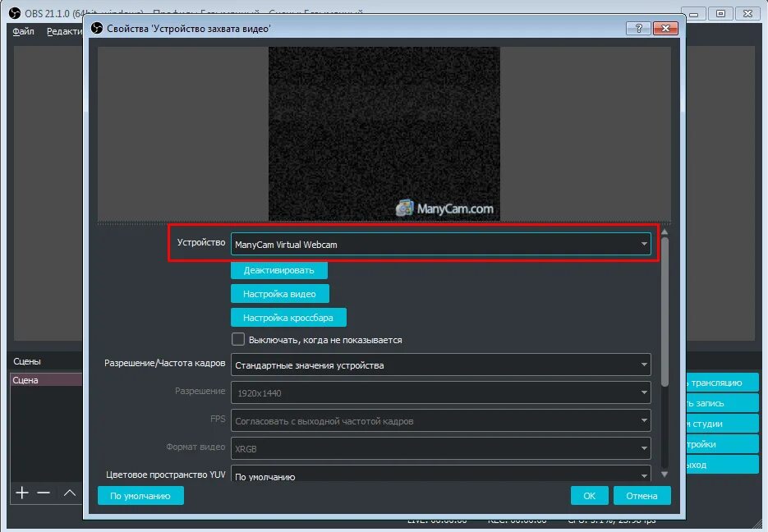Click the scroll up arrow of properties list
The height and width of the screenshot is (532, 768).
click(665, 232)
